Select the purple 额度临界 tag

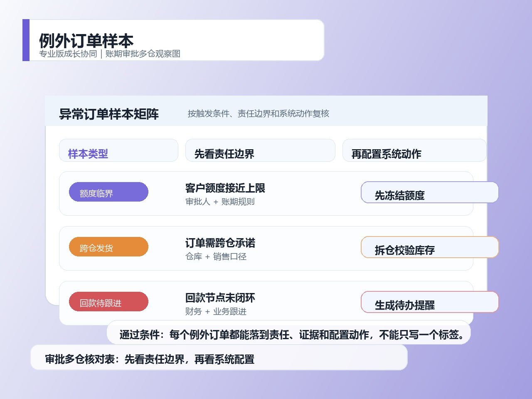click(x=108, y=192)
